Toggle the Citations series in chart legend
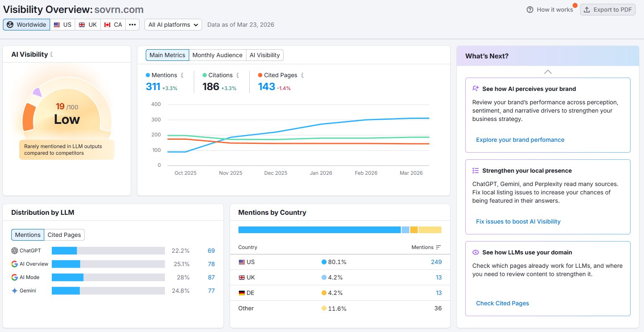The height and width of the screenshot is (332, 644). point(218,75)
